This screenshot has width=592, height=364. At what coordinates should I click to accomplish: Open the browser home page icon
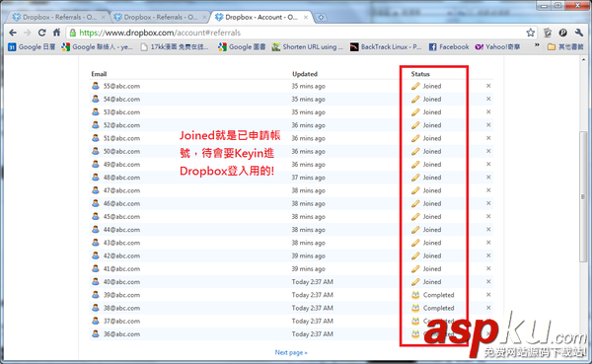pyautogui.click(x=56, y=33)
